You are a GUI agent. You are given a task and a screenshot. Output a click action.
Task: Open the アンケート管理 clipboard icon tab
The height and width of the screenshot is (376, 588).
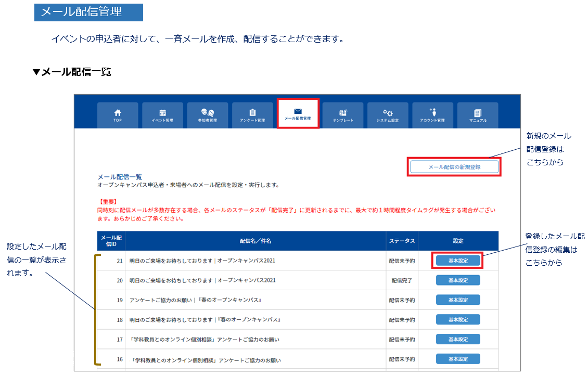click(x=252, y=115)
